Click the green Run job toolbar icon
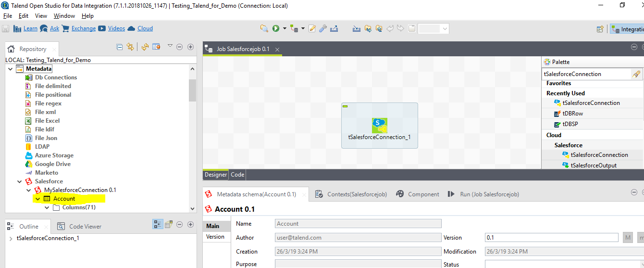 pyautogui.click(x=276, y=28)
